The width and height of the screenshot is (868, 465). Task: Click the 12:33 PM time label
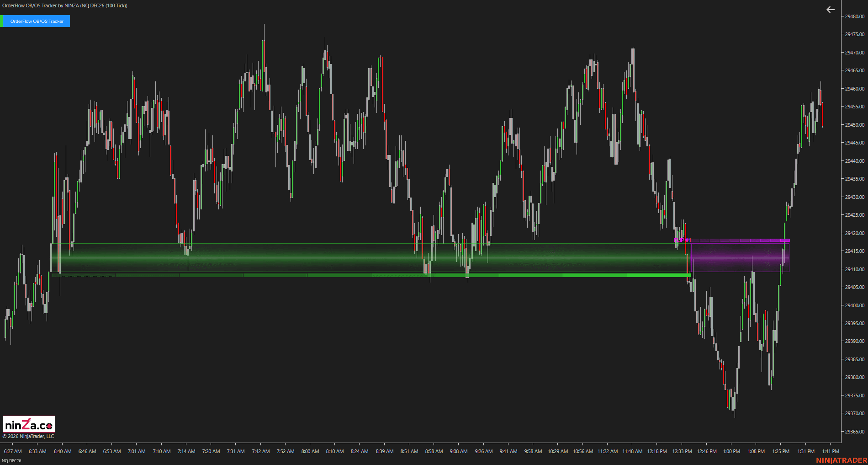(x=682, y=451)
